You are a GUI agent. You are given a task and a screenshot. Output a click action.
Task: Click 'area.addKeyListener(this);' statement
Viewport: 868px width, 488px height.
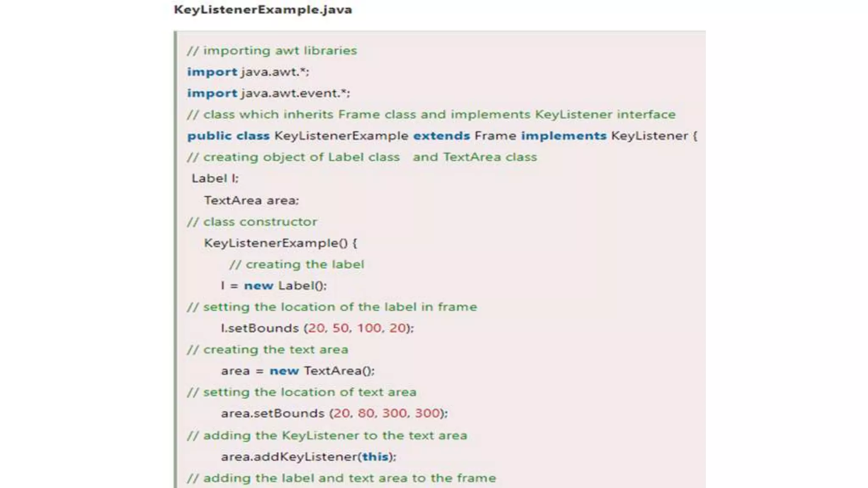coord(308,457)
